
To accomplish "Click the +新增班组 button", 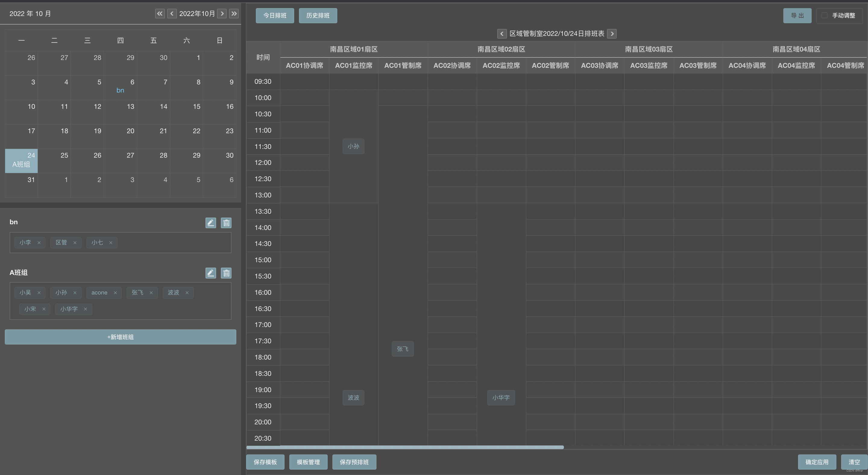I will click(x=120, y=337).
